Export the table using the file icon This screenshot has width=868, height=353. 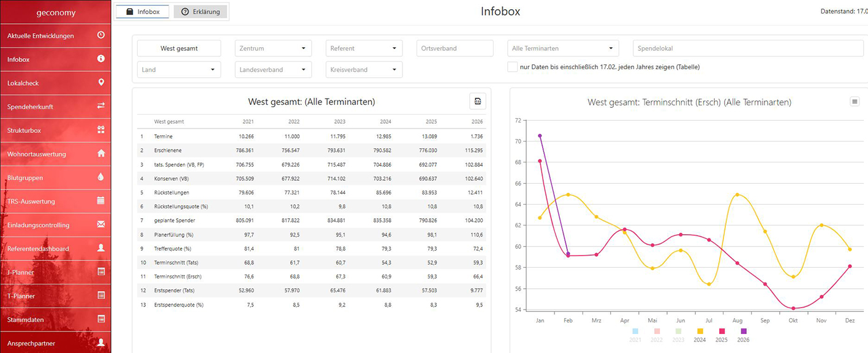click(478, 102)
